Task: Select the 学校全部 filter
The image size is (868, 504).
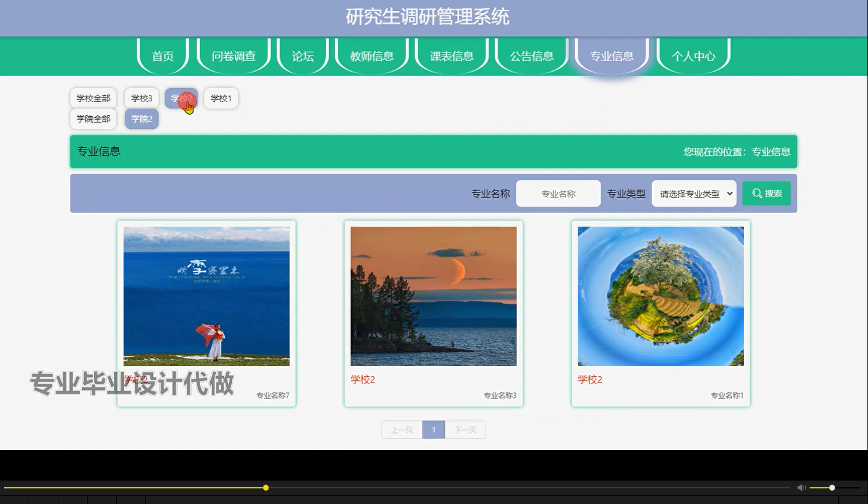Action: (93, 97)
